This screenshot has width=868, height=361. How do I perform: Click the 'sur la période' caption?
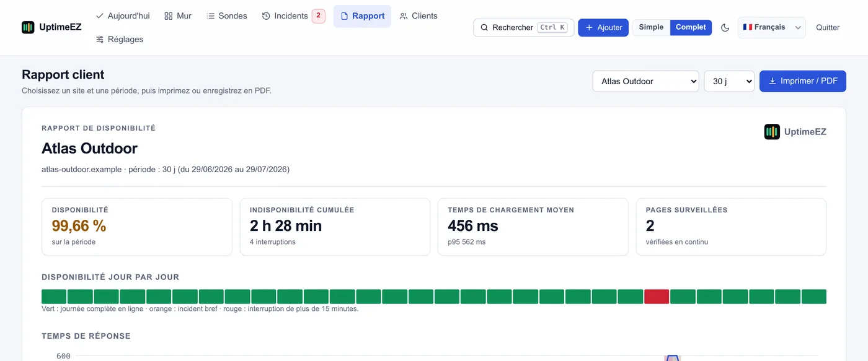pyautogui.click(x=74, y=242)
